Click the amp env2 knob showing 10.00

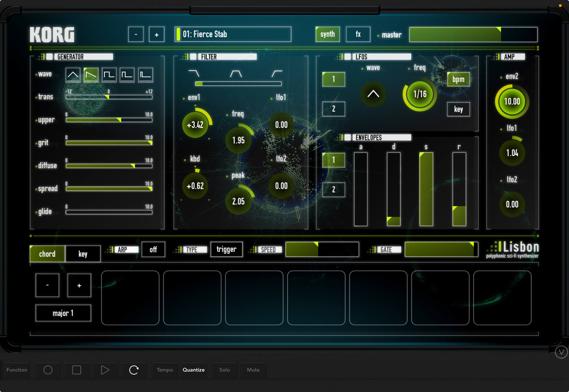512,102
